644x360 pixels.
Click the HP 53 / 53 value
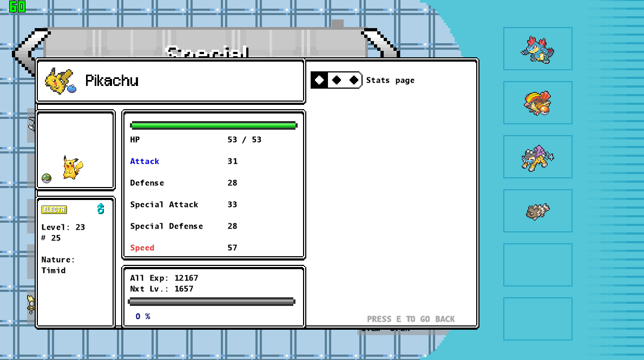tap(245, 139)
